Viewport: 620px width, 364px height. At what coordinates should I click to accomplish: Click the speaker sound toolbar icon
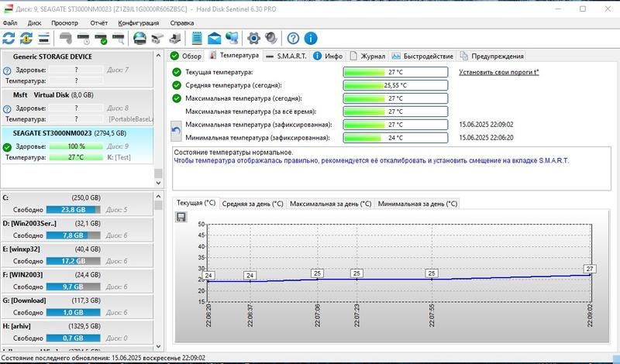[x=271, y=39]
